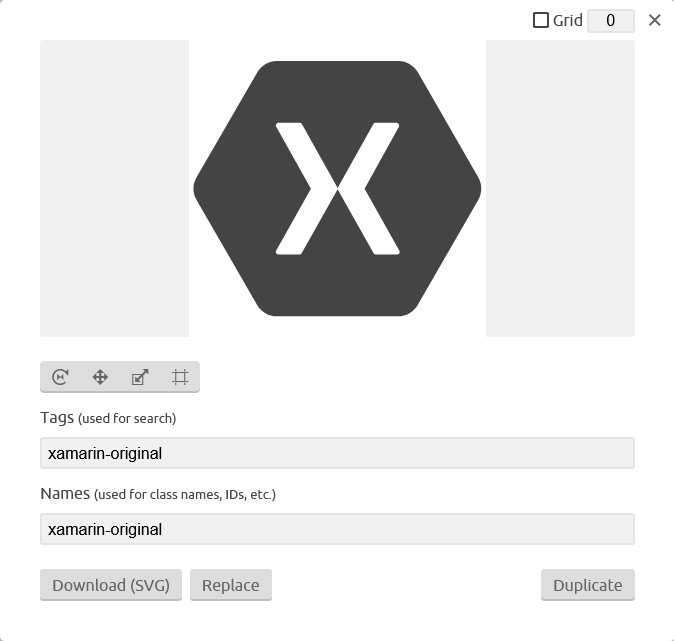Click the Replace button
Image resolution: width=674 pixels, height=641 pixels.
pos(231,585)
